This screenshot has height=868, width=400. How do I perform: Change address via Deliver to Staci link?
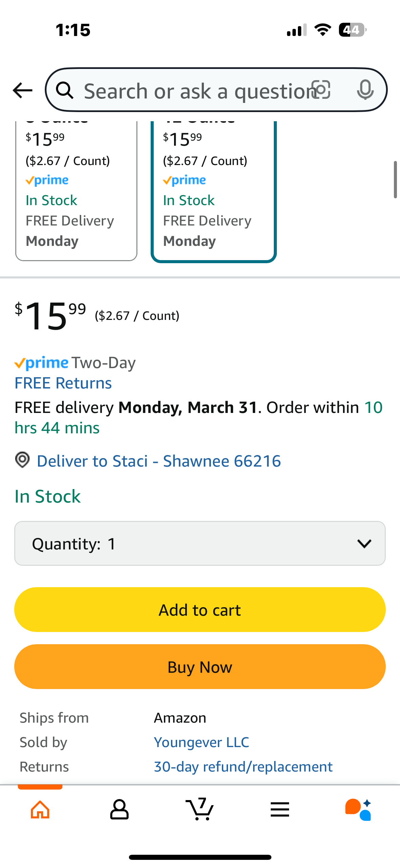coord(159,461)
